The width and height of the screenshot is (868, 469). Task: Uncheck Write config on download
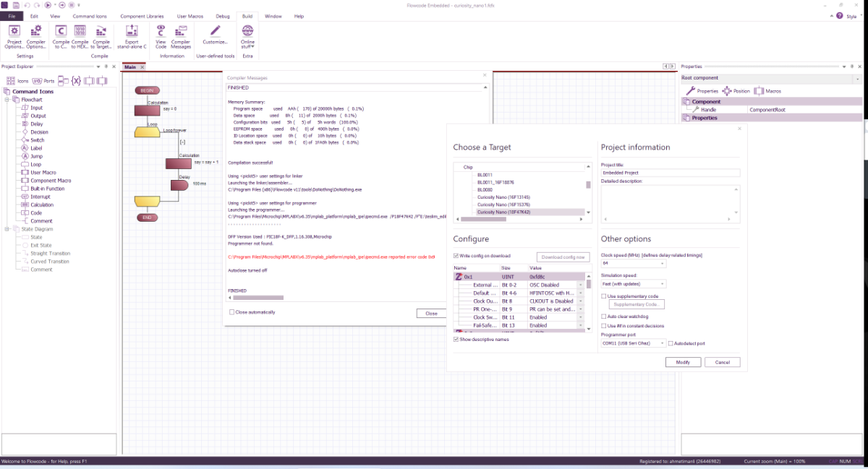(x=456, y=256)
